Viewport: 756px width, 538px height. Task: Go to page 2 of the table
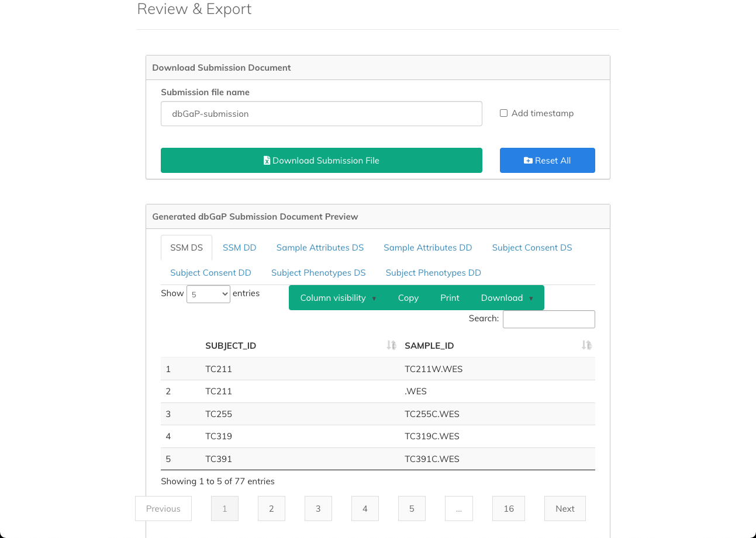coord(271,509)
